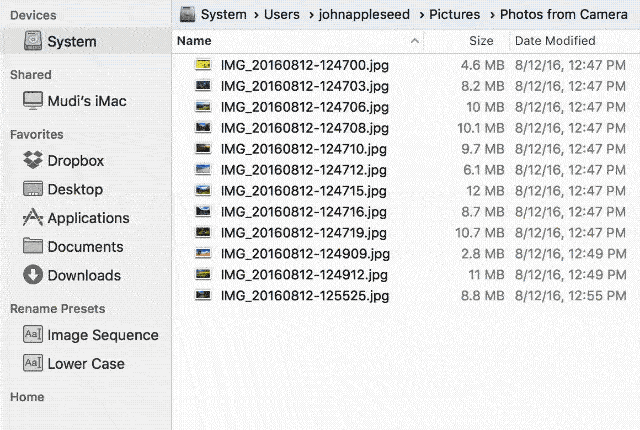Screen dimensions: 640x430
Task: Go to Pictures folder in path bar
Action: tap(454, 14)
